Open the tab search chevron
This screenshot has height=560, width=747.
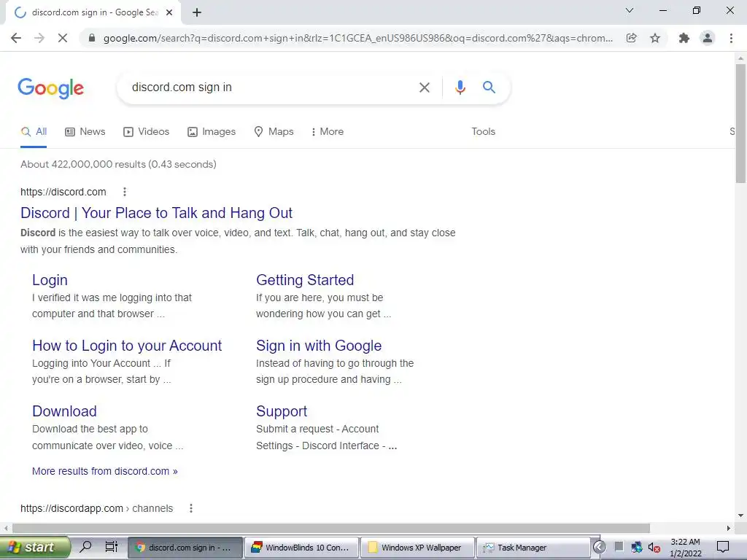tap(630, 10)
